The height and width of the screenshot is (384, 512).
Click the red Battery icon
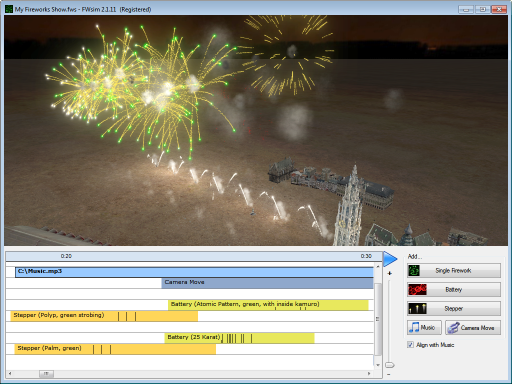417,290
